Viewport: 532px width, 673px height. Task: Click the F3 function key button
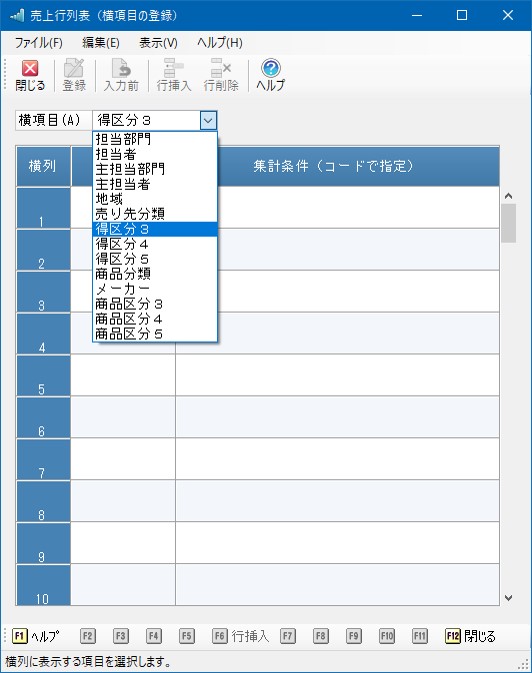click(121, 636)
